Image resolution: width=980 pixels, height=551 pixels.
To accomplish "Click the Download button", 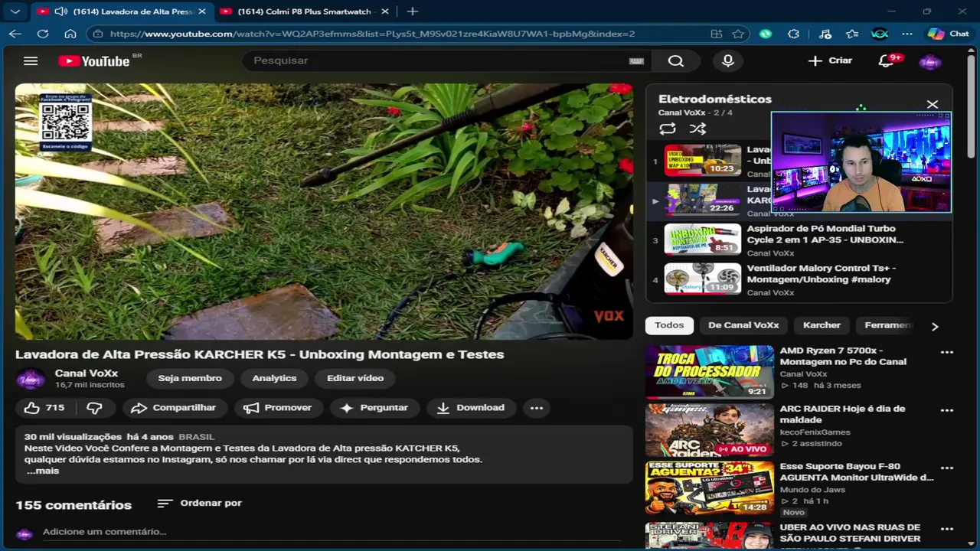I will 471,408.
